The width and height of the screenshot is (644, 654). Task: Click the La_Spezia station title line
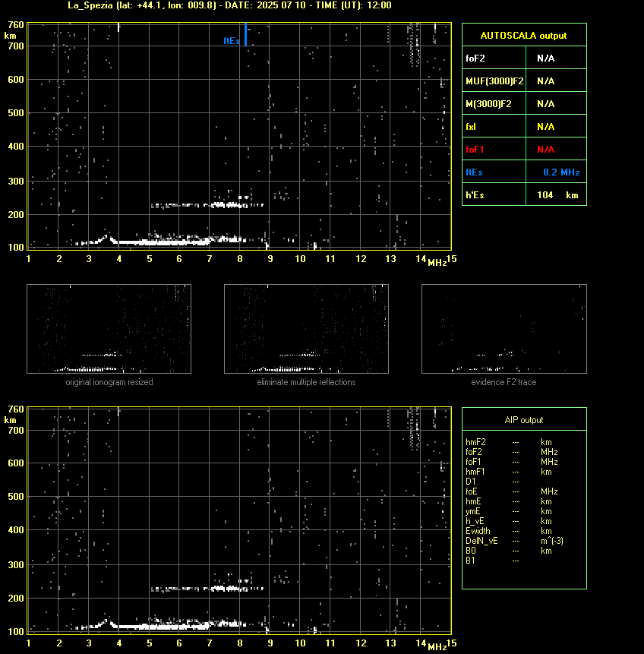point(229,5)
